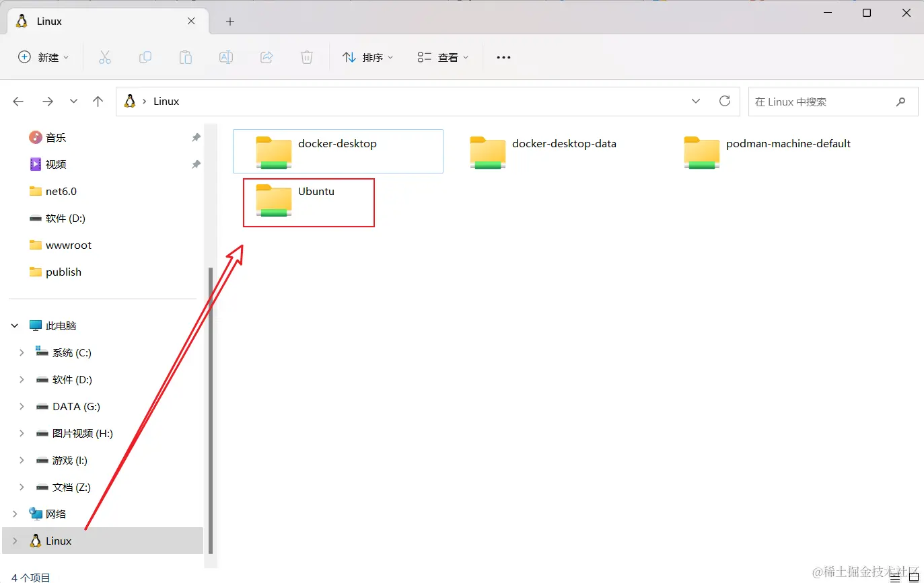
Task: Unpin the 音乐 quick access item
Action: click(x=196, y=137)
